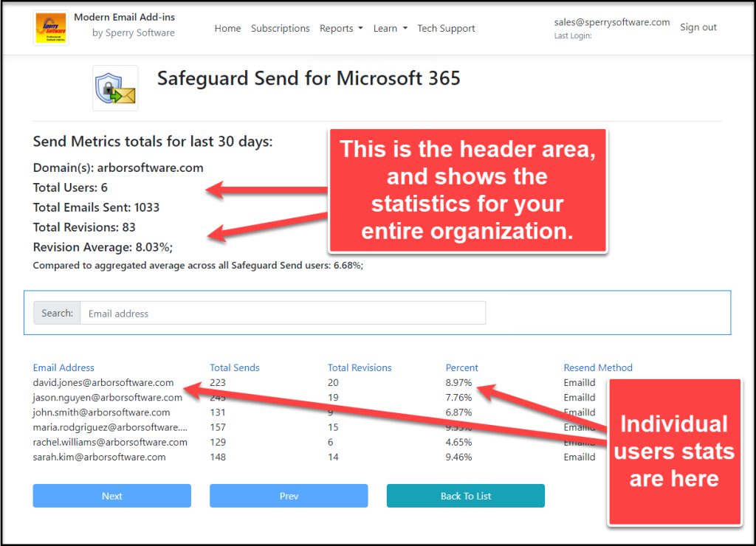The height and width of the screenshot is (546, 756).
Task: Click the email address search field
Action: point(284,313)
